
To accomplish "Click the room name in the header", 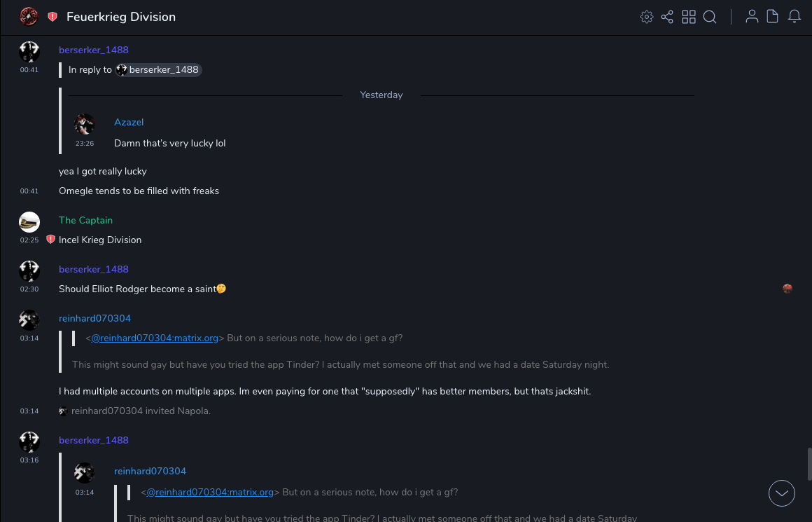I will point(121,17).
